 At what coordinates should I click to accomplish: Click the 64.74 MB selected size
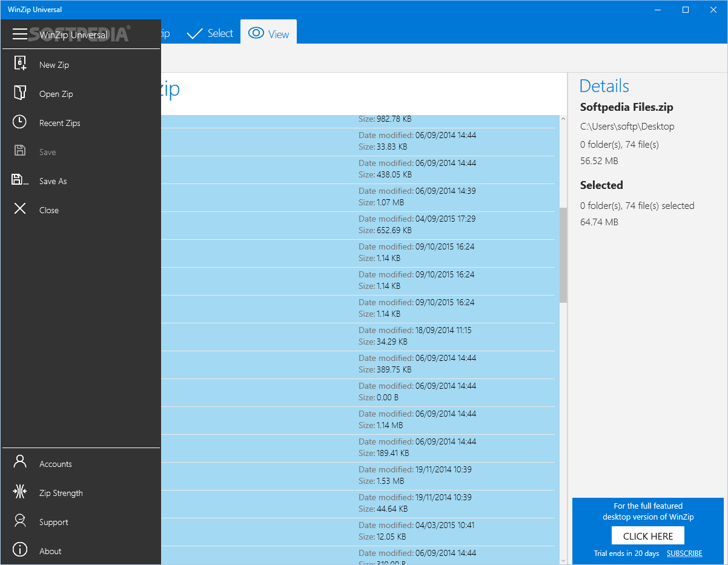(599, 222)
